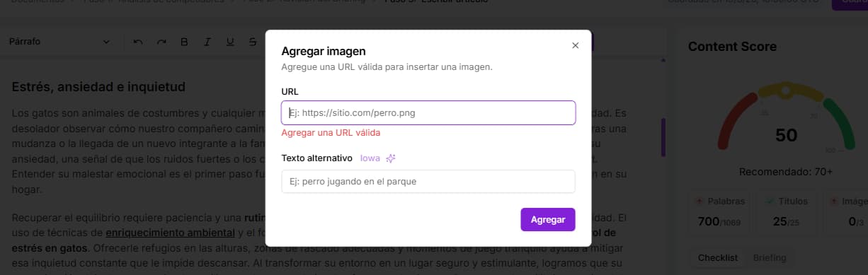Screen dimensions: 868x275
Task: Click the Undo arrow in toolbar
Action: [x=138, y=42]
